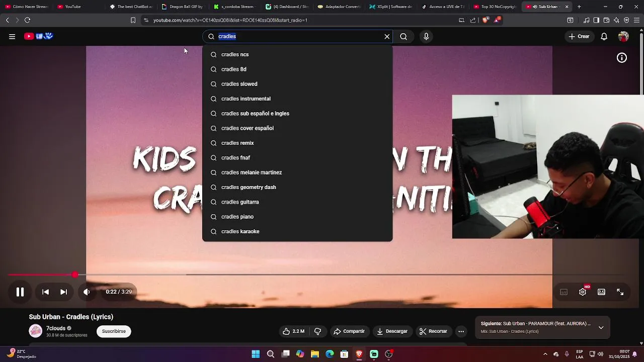Pick suggestion cradles cover español
The height and width of the screenshot is (362, 644).
(x=297, y=128)
